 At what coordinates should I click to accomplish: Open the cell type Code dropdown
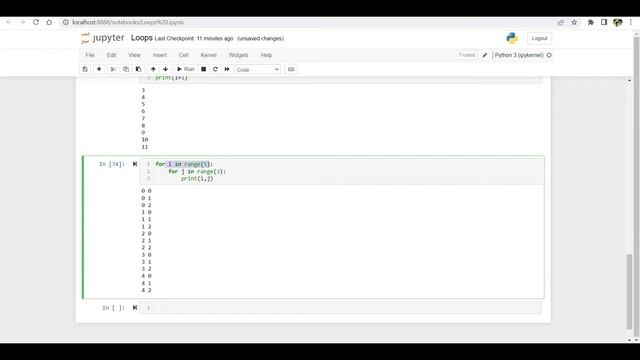click(258, 69)
